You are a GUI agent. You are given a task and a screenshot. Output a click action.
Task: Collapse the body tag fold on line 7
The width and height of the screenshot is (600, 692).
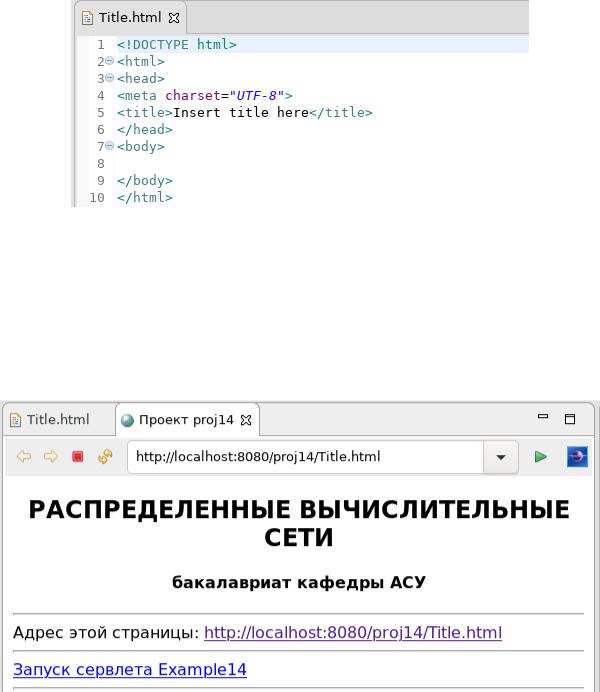click(110, 146)
